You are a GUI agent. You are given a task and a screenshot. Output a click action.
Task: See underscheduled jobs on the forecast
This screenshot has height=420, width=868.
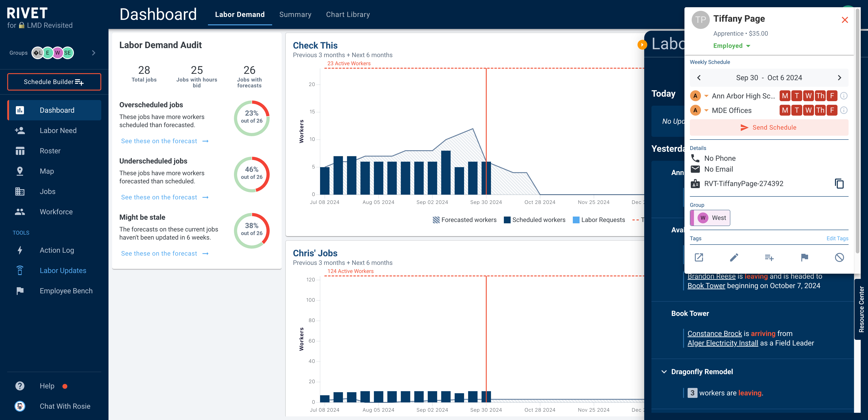click(x=165, y=197)
